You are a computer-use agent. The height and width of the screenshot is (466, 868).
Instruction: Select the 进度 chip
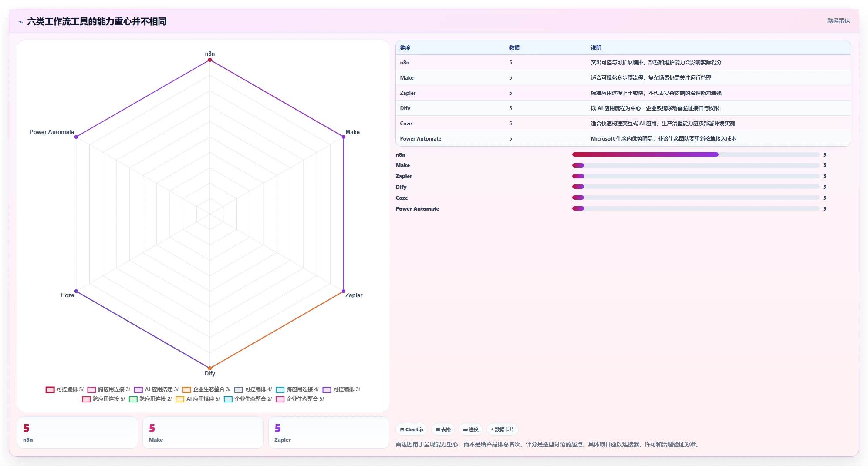[471, 429]
